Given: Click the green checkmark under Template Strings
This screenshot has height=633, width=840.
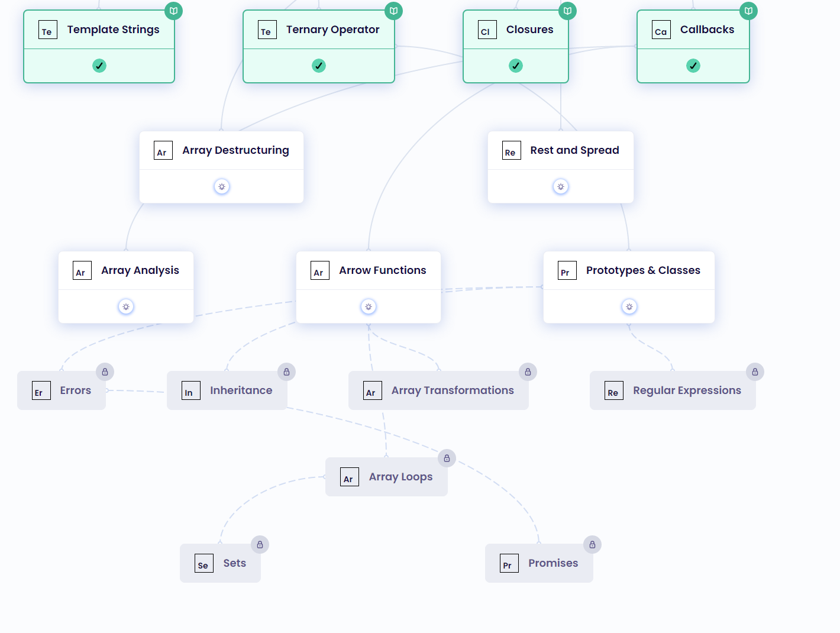Looking at the screenshot, I should (x=99, y=66).
